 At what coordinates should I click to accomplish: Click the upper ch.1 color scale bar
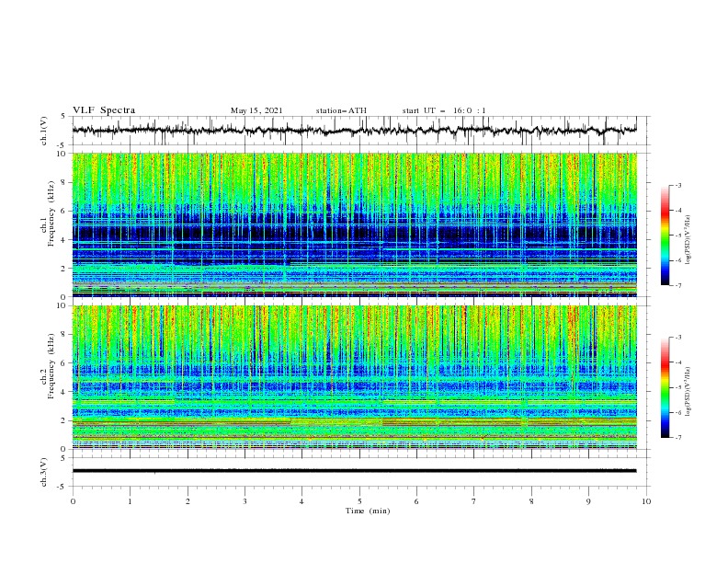click(x=665, y=236)
